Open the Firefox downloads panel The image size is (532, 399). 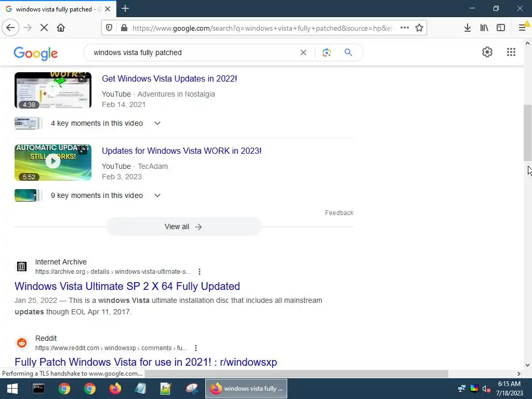468,28
